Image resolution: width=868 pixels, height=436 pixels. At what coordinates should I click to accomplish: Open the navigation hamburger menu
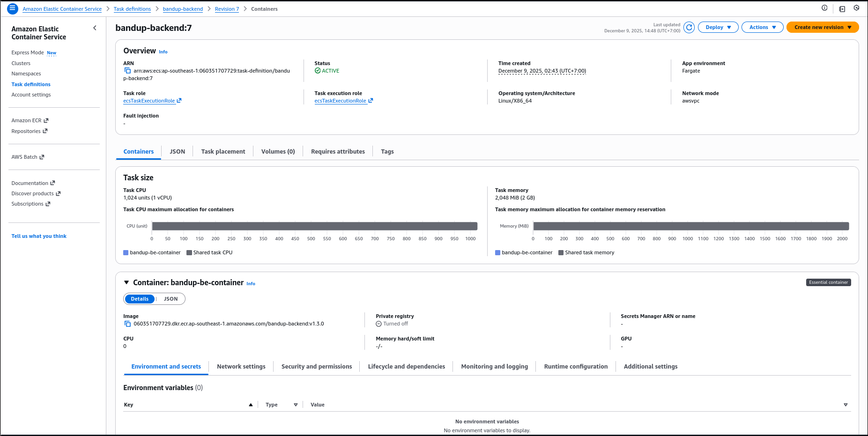(12, 8)
